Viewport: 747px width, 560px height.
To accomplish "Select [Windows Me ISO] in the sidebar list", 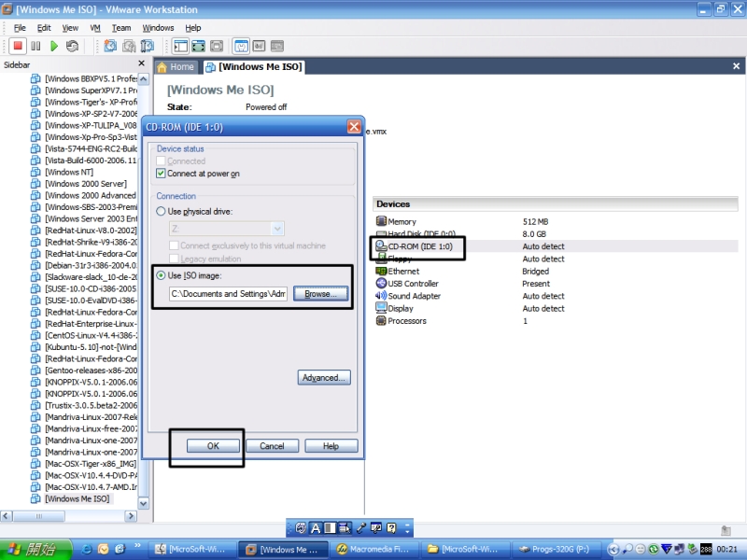I will click(x=78, y=498).
